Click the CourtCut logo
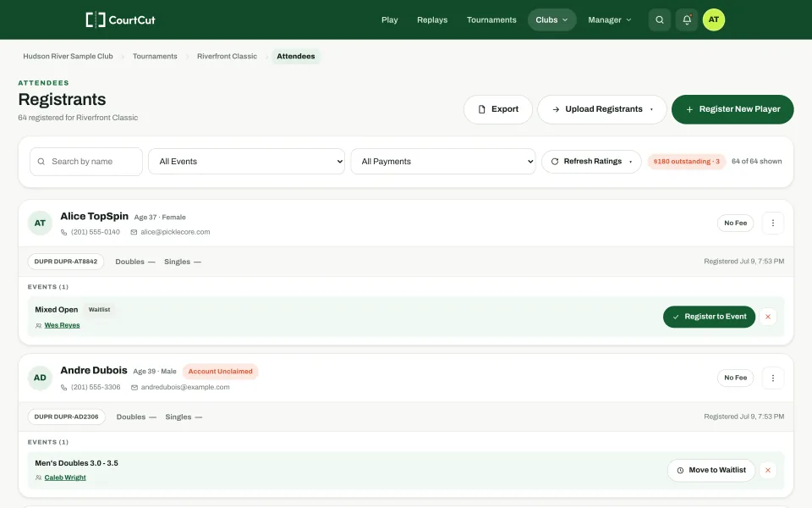 [120, 19]
